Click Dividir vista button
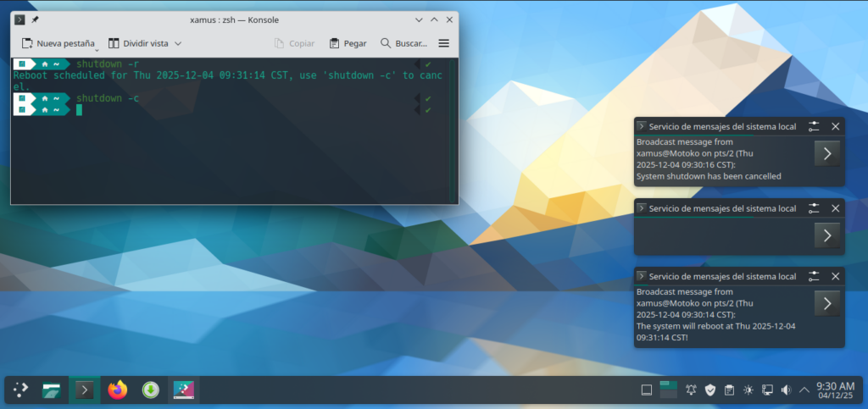The height and width of the screenshot is (409, 868). 138,43
